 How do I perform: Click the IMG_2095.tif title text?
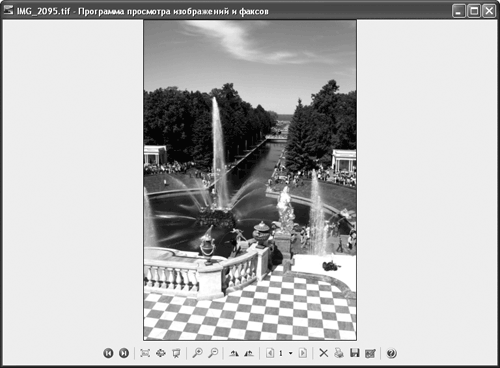[43, 11]
